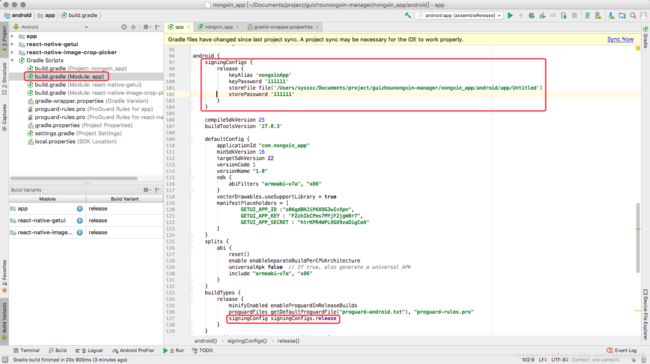650x364 pixels.
Task: Open the Build tool window
Action: tap(57, 350)
